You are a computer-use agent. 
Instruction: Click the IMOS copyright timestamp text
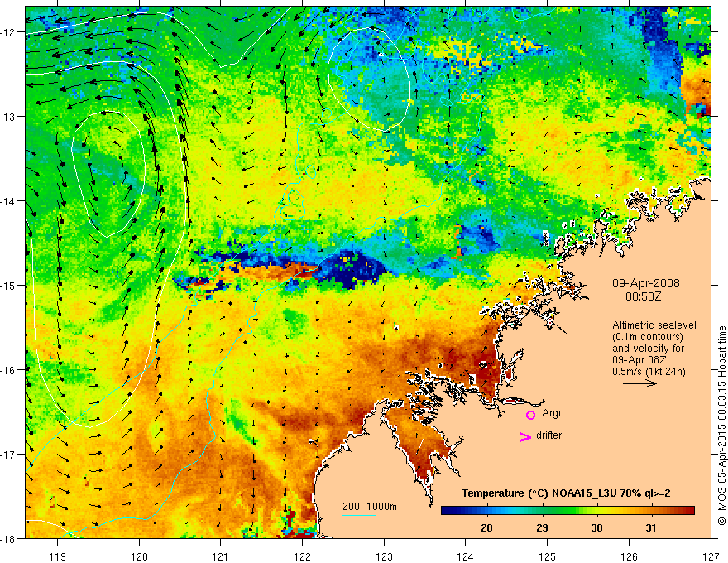[721, 426]
